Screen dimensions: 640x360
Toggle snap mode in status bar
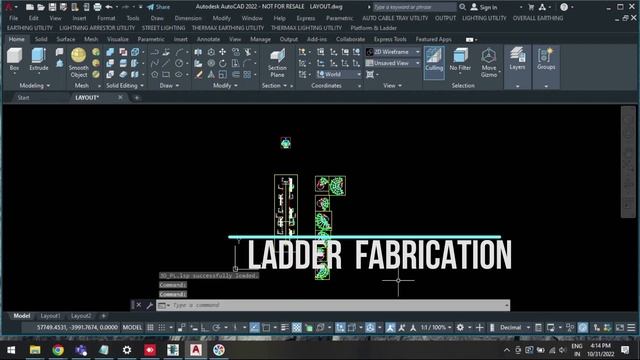[x=162, y=327]
